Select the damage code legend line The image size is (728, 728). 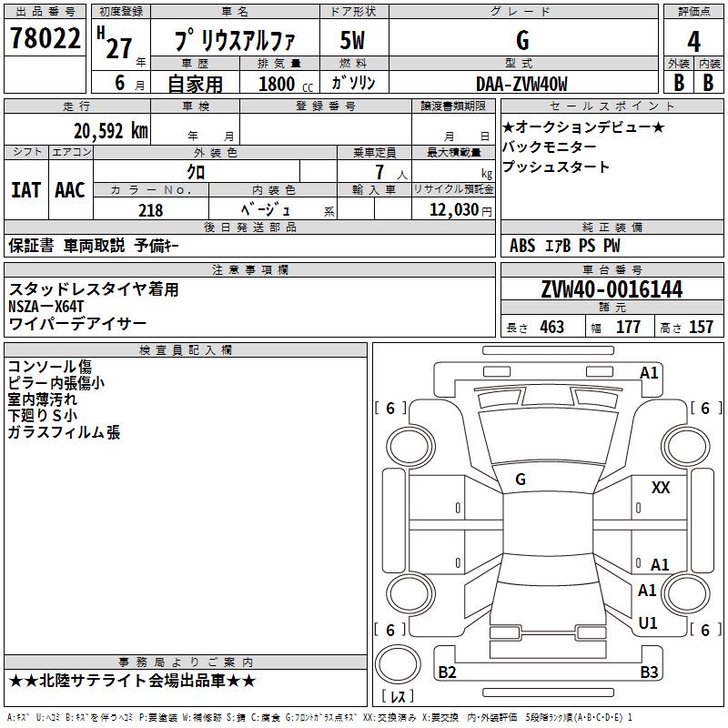click(x=319, y=718)
